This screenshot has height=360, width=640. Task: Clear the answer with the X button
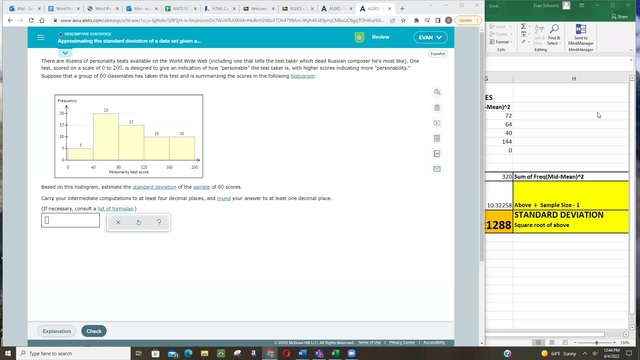pos(118,222)
